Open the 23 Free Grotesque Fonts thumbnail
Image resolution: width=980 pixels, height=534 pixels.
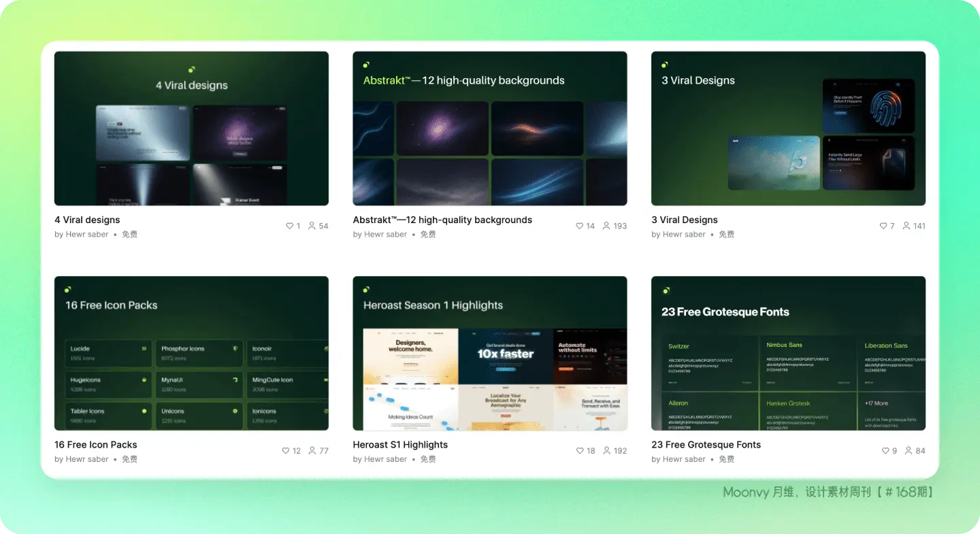[x=788, y=353]
